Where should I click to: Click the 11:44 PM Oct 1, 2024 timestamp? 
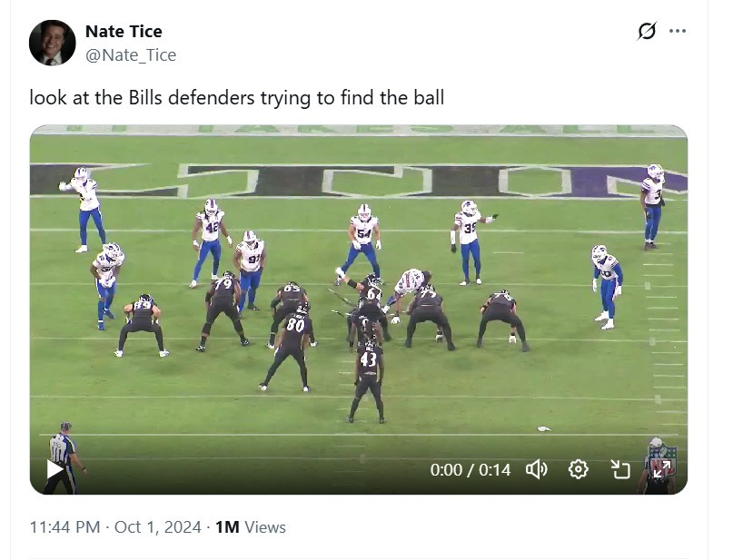point(115,526)
